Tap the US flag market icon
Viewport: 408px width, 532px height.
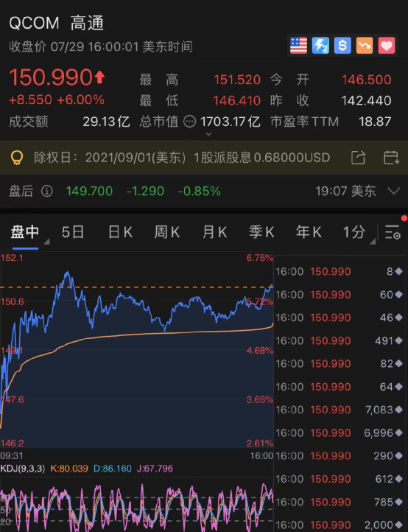[298, 46]
